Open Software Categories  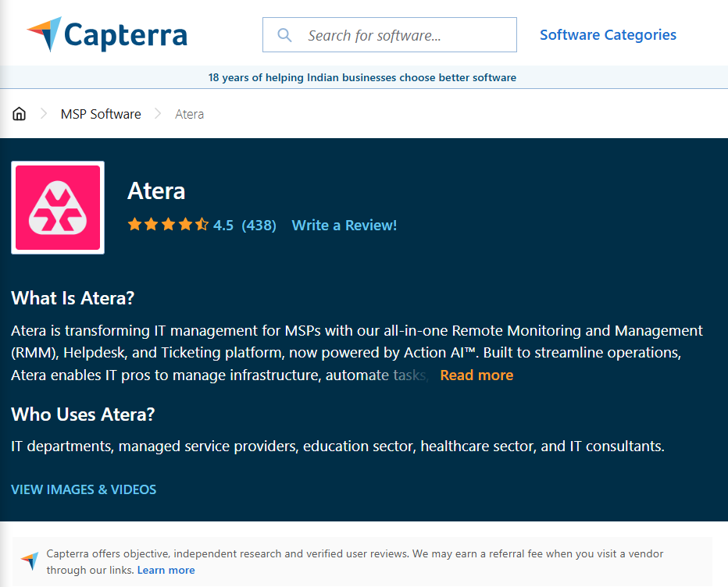tap(608, 35)
